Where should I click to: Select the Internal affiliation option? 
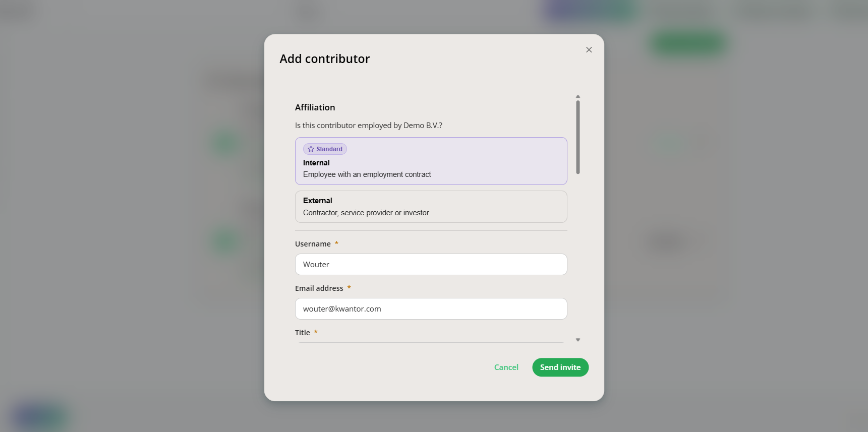coord(431,161)
